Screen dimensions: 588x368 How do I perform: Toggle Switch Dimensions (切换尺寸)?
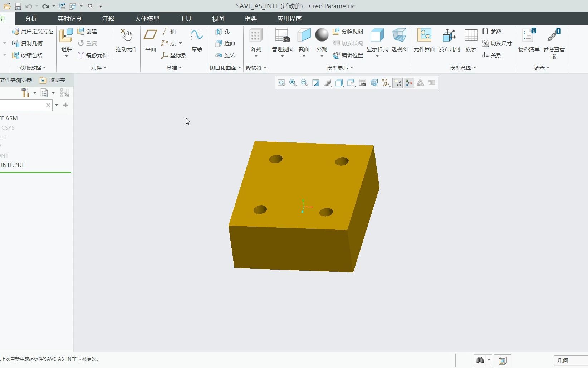coord(497,43)
